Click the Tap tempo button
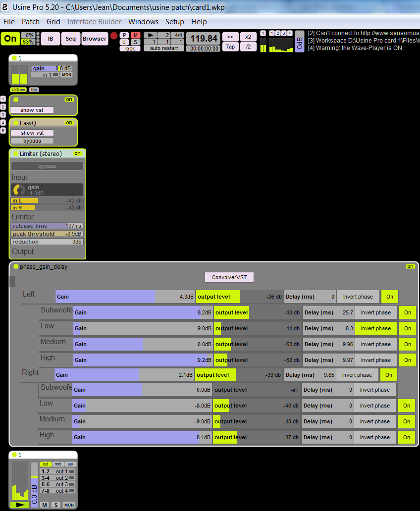 (x=230, y=47)
